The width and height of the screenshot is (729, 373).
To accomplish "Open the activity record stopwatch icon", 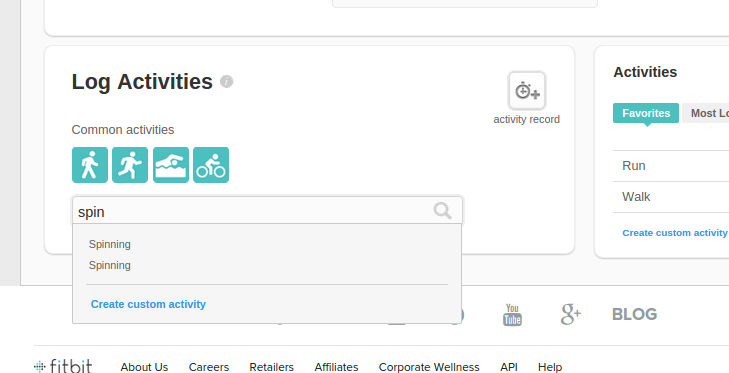I will click(x=527, y=91).
